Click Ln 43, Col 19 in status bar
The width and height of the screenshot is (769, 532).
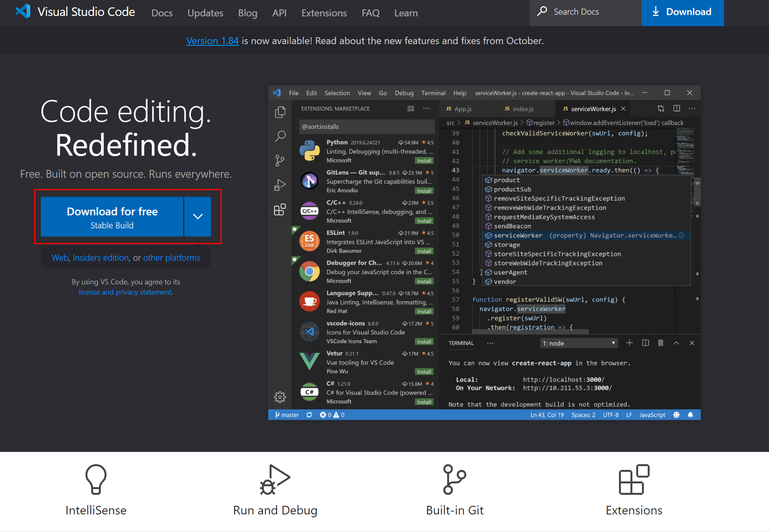[547, 415]
